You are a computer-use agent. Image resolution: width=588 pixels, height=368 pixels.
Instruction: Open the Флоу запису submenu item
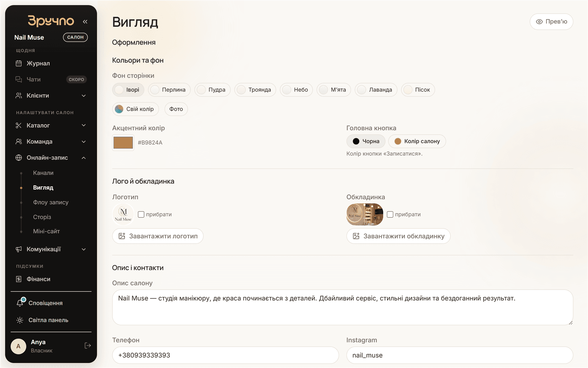(x=51, y=202)
